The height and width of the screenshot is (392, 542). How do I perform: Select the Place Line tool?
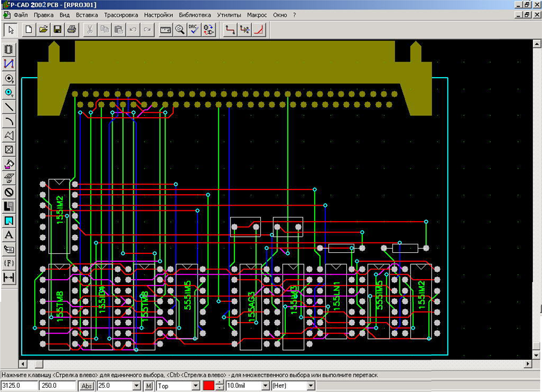tap(9, 107)
